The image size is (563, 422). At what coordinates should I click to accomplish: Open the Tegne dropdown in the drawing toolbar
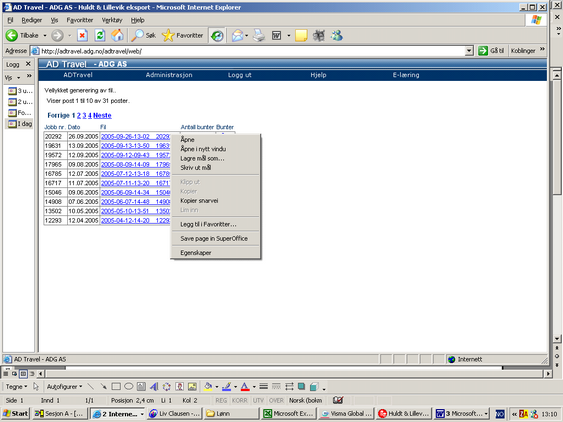click(x=17, y=387)
